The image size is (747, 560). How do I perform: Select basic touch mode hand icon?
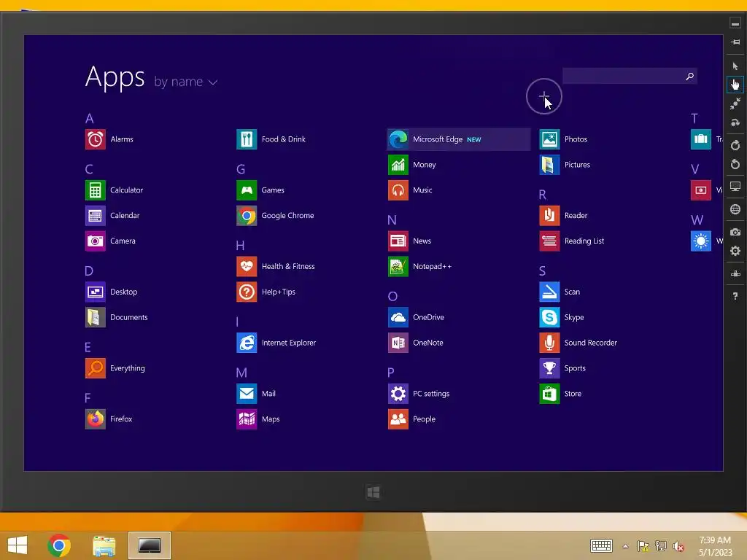(735, 85)
